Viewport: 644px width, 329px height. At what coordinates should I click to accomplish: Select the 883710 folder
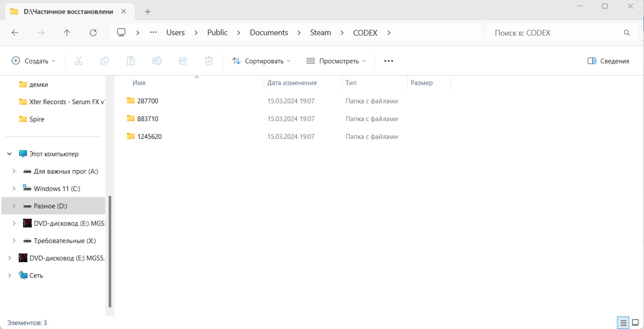click(147, 119)
